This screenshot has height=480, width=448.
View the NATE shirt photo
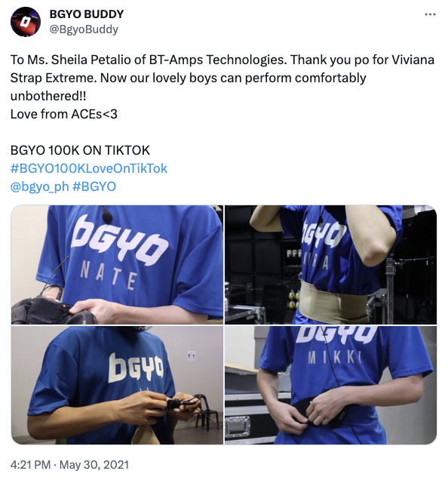tap(117, 265)
